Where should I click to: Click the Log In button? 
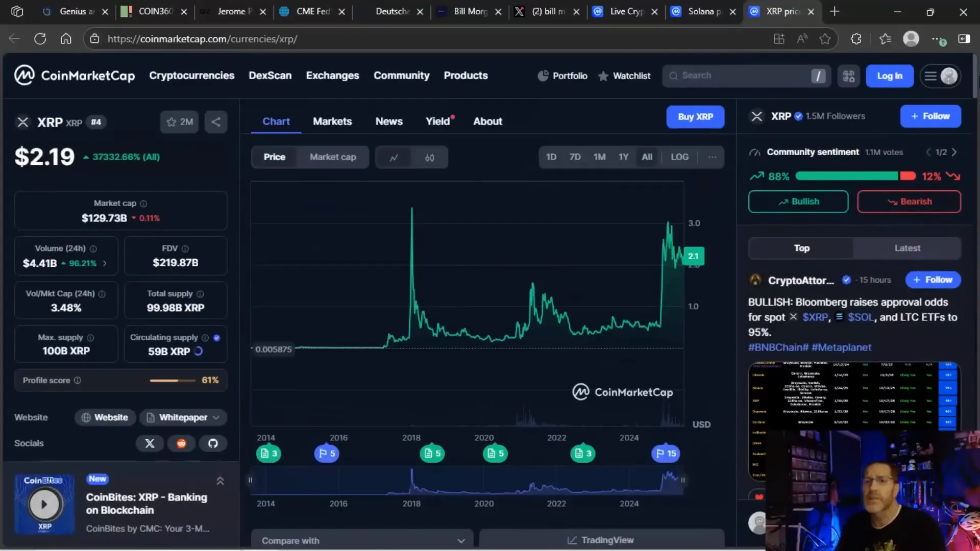click(x=890, y=76)
